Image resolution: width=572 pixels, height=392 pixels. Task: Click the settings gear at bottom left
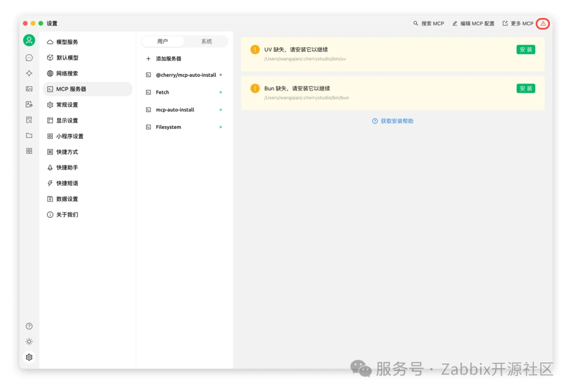(x=29, y=357)
